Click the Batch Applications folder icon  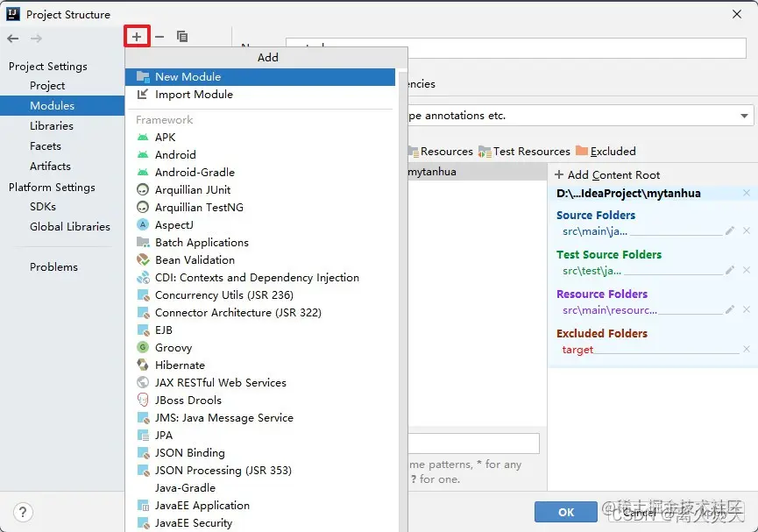pos(143,242)
